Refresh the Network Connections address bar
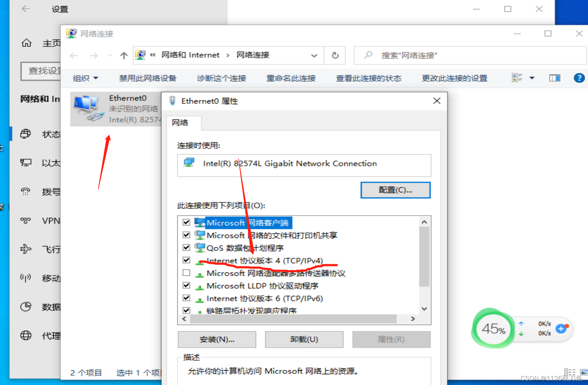Screen dimensions: 588x385 point(335,55)
